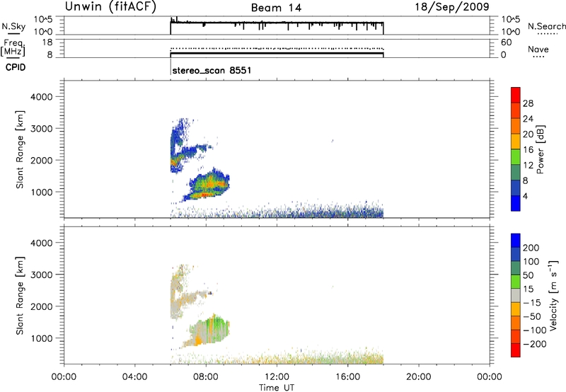The height and width of the screenshot is (392, 566).
Task: Click the '18' frequency axis label
Action: tap(47, 42)
